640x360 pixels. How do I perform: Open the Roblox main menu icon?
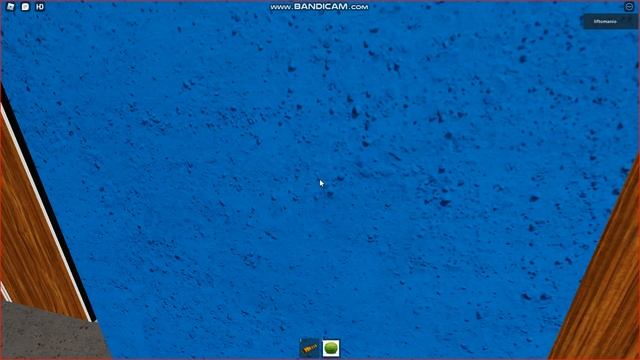click(11, 7)
